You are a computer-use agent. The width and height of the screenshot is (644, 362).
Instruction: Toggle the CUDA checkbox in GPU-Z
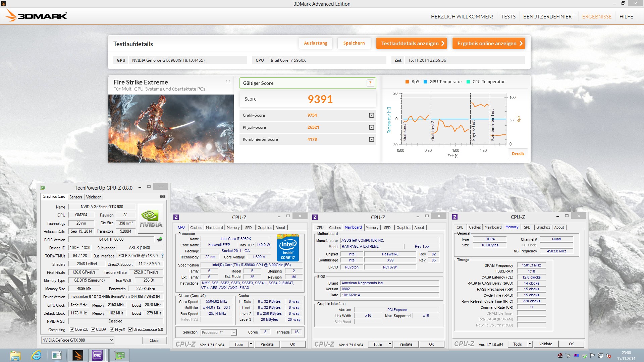point(93,329)
